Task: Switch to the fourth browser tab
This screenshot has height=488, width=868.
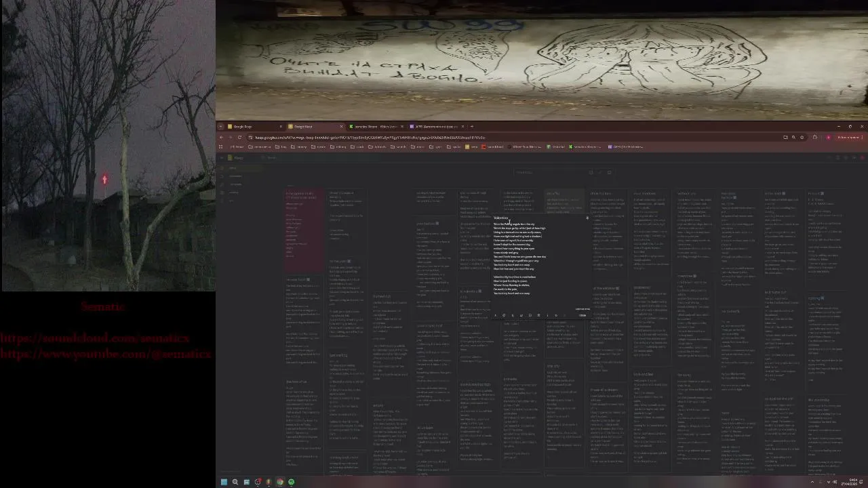Action: (x=437, y=127)
